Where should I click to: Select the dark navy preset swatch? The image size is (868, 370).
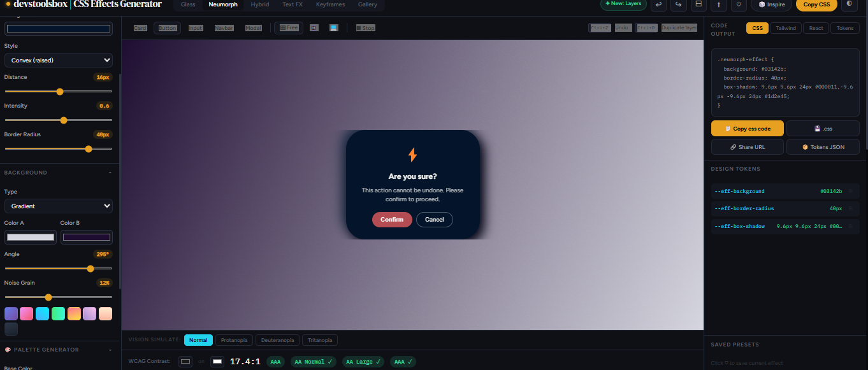point(11,329)
